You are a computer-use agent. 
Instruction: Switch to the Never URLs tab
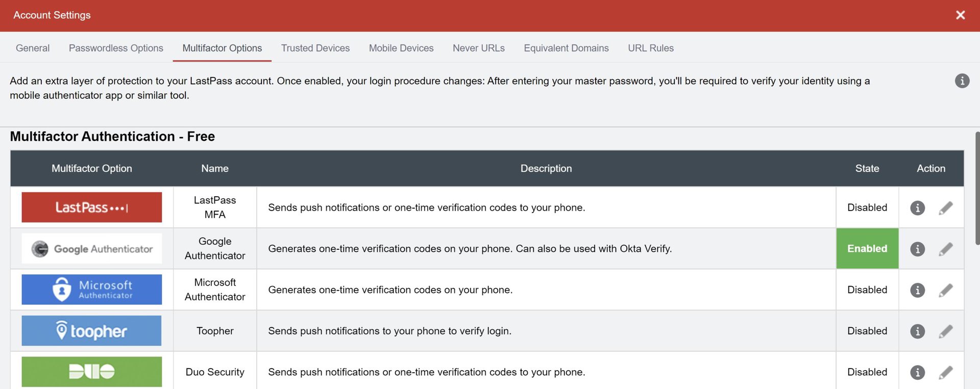pyautogui.click(x=479, y=48)
